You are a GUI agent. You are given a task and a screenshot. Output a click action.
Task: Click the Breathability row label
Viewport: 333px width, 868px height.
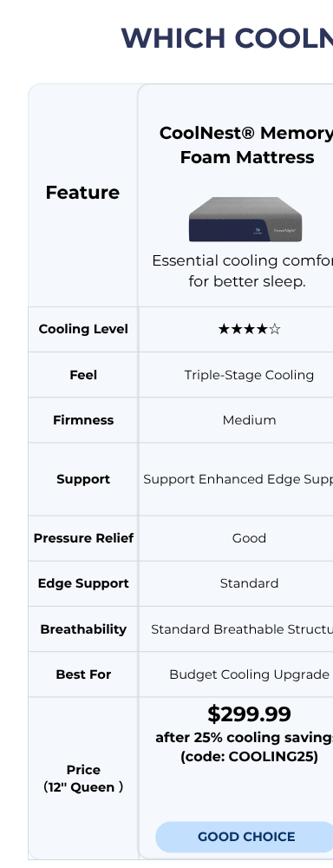coord(83,629)
